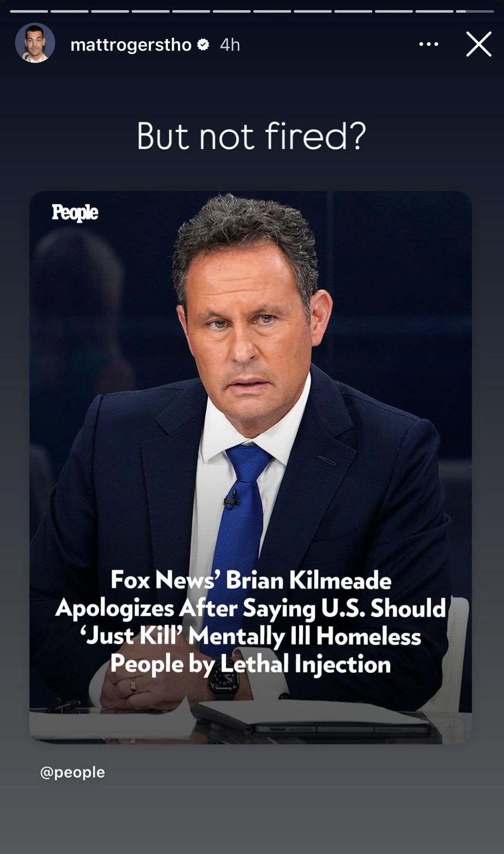Jump to the first story progress segment
Viewport: 504px width, 854px height.
(29, 11)
